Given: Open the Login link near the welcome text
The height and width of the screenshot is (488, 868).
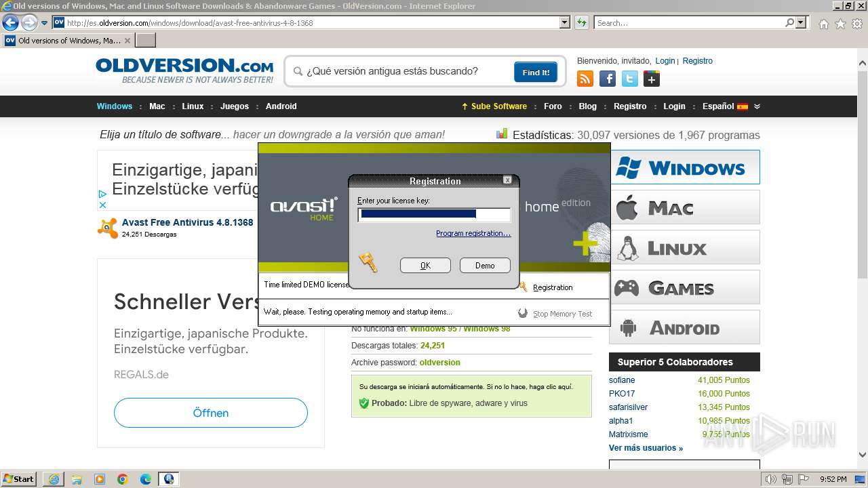Looking at the screenshot, I should click(x=665, y=61).
